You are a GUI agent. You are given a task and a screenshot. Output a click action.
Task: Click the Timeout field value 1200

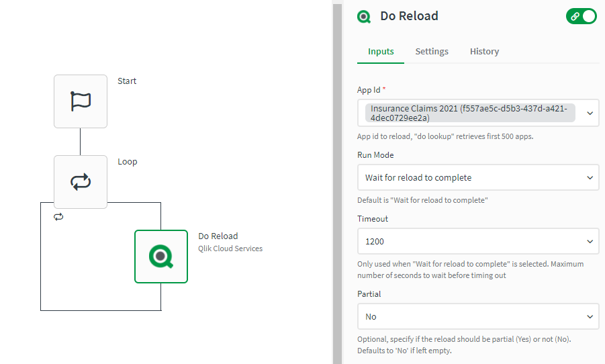(x=375, y=241)
